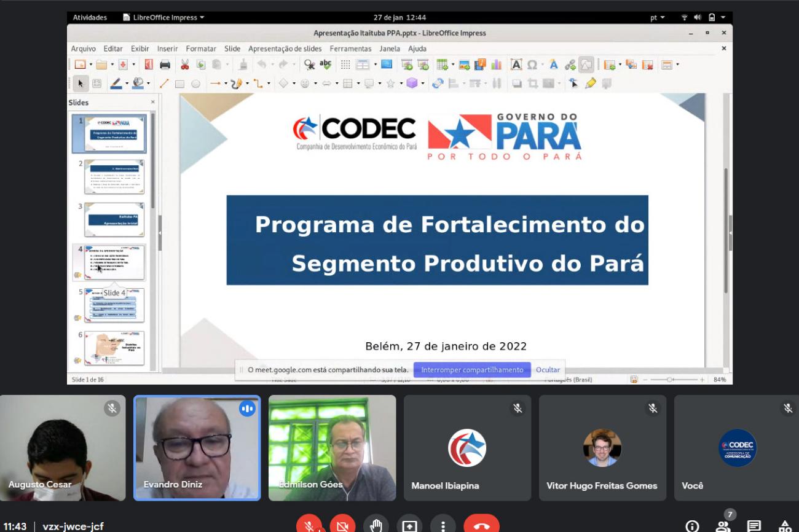Click the Export as PDF icon
Screen dimensions: 799x532
coord(149,65)
